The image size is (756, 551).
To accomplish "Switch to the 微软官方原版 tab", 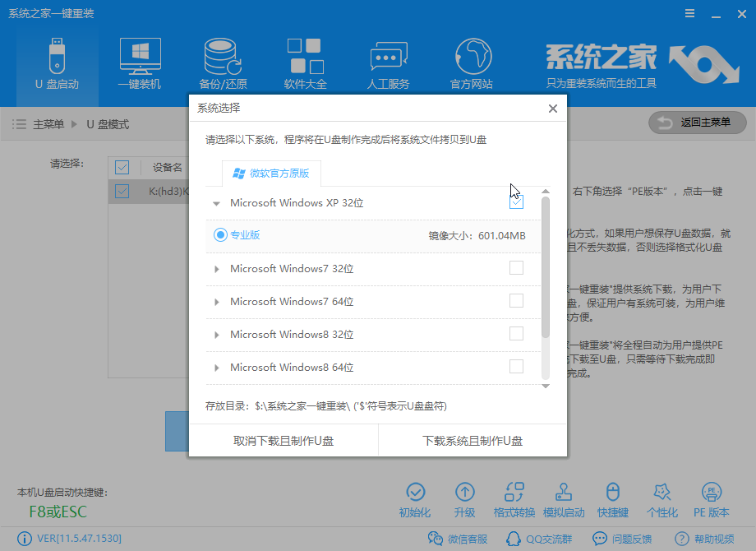I will [271, 174].
